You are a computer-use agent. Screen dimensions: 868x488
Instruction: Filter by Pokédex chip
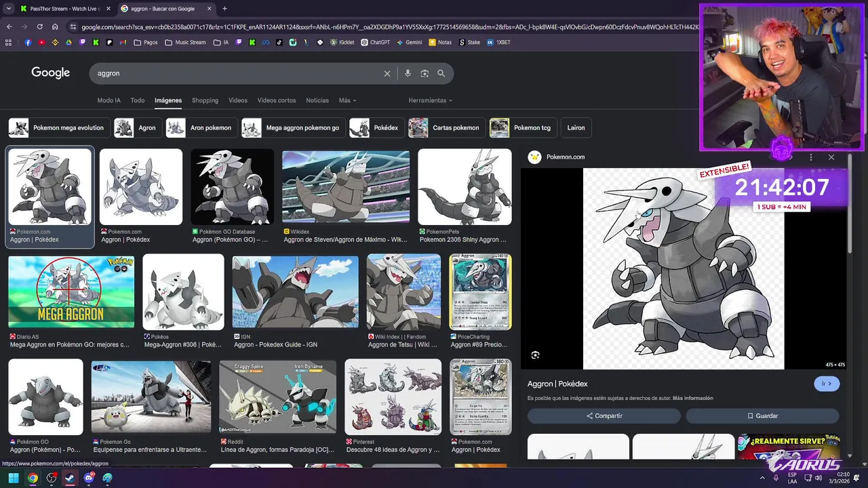pyautogui.click(x=377, y=127)
